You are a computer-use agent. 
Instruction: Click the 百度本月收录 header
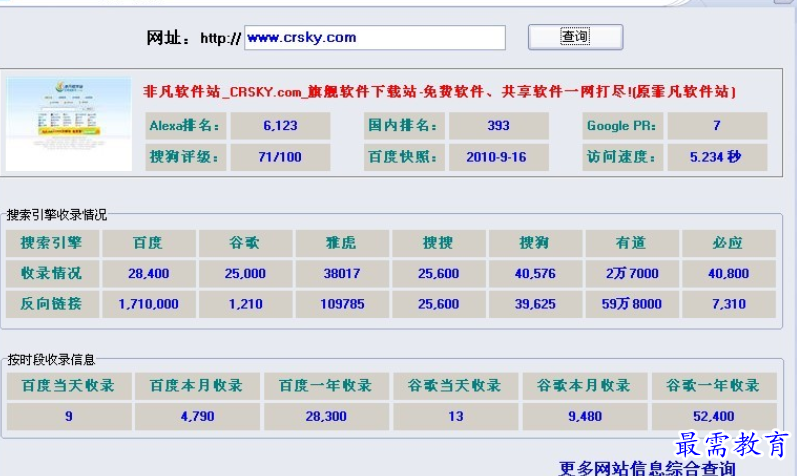197,386
